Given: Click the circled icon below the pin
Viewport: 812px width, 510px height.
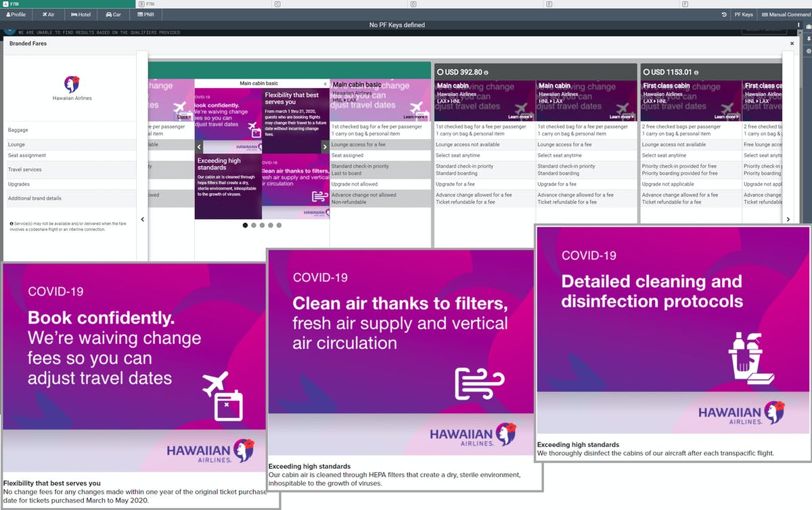Looking at the screenshot, I should click(x=808, y=51).
